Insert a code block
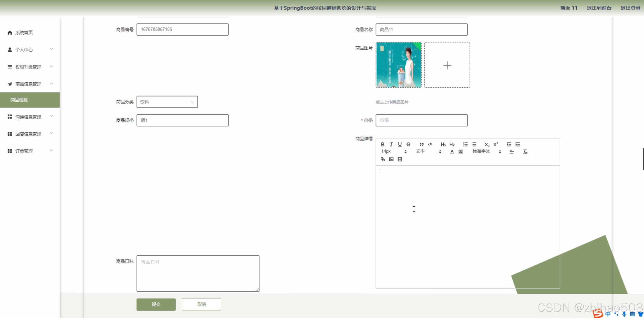 coord(430,144)
